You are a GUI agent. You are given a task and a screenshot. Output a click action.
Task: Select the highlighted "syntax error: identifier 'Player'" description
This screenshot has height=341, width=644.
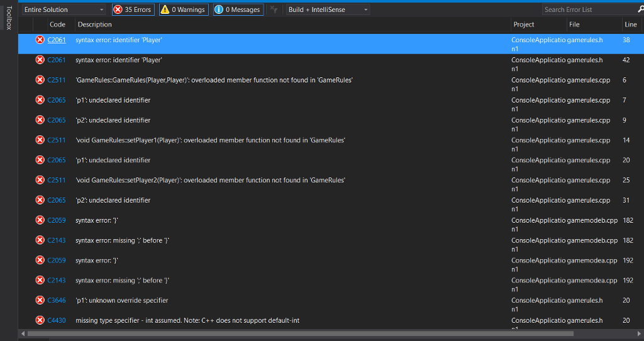tap(119, 40)
